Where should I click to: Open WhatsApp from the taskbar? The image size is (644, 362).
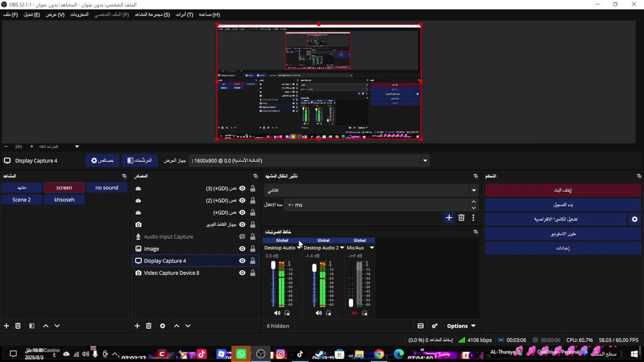(241, 354)
